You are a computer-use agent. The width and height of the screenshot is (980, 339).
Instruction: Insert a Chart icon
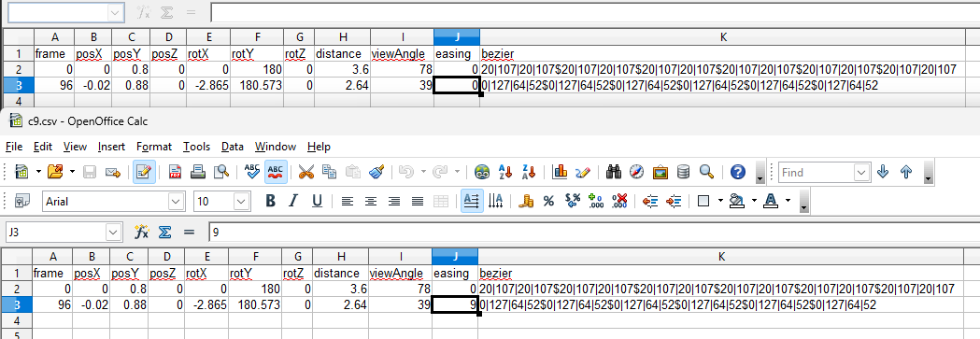pos(560,172)
